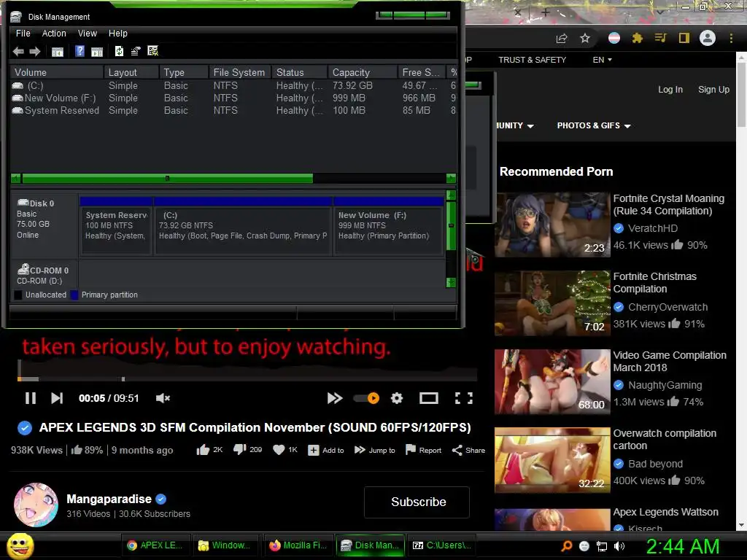Sort by the Capacity column header

(x=363, y=72)
